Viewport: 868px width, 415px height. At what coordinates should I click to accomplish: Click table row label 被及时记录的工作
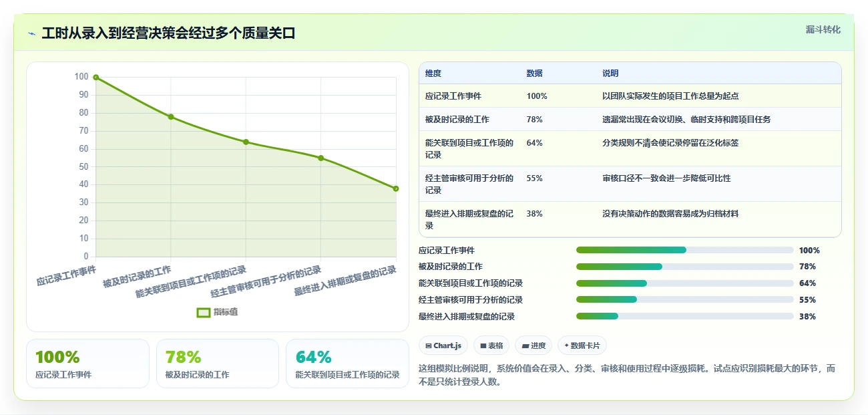tap(457, 120)
